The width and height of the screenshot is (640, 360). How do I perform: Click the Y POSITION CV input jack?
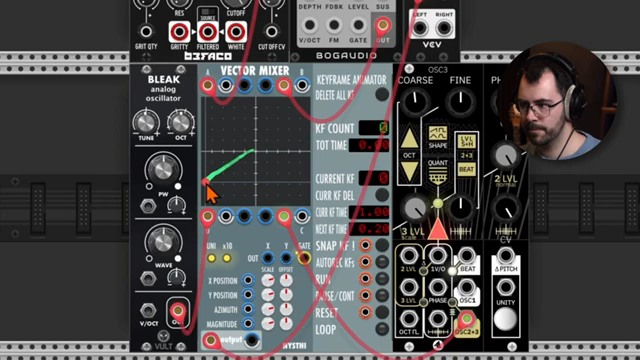pos(248,295)
